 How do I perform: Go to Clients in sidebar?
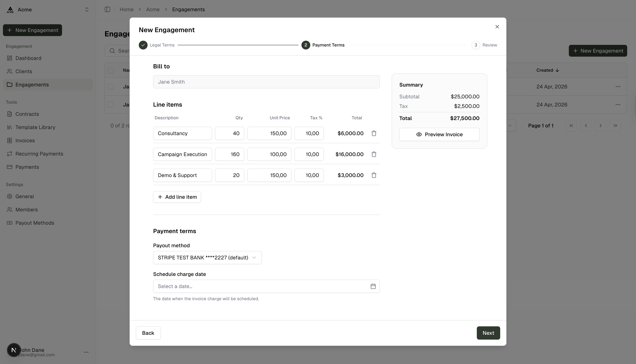(x=48, y=71)
